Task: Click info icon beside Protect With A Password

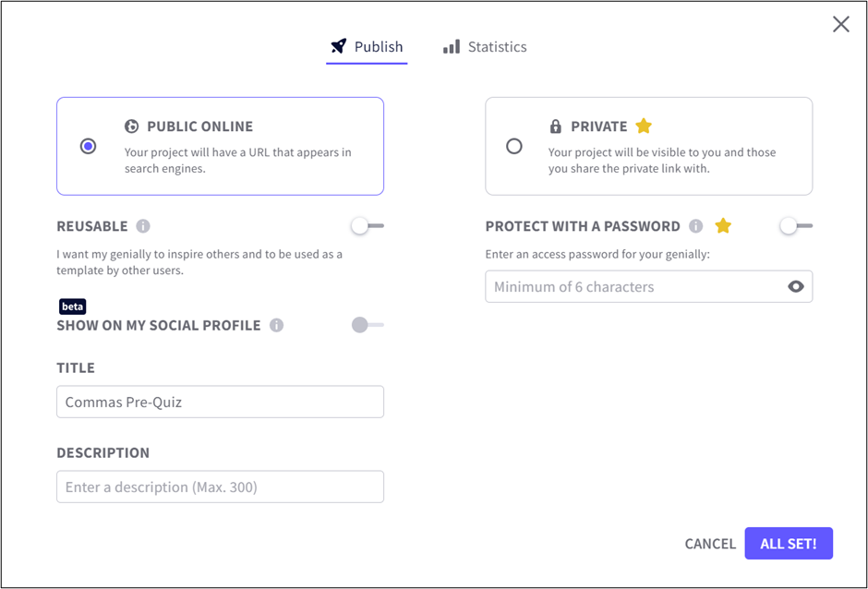Action: point(696,226)
